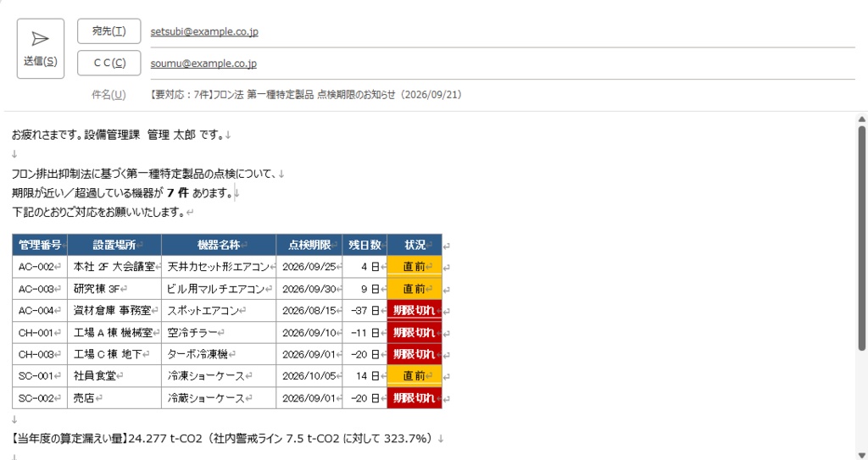Click the 売店 cell
This screenshot has width=868, height=460.
coord(114,398)
